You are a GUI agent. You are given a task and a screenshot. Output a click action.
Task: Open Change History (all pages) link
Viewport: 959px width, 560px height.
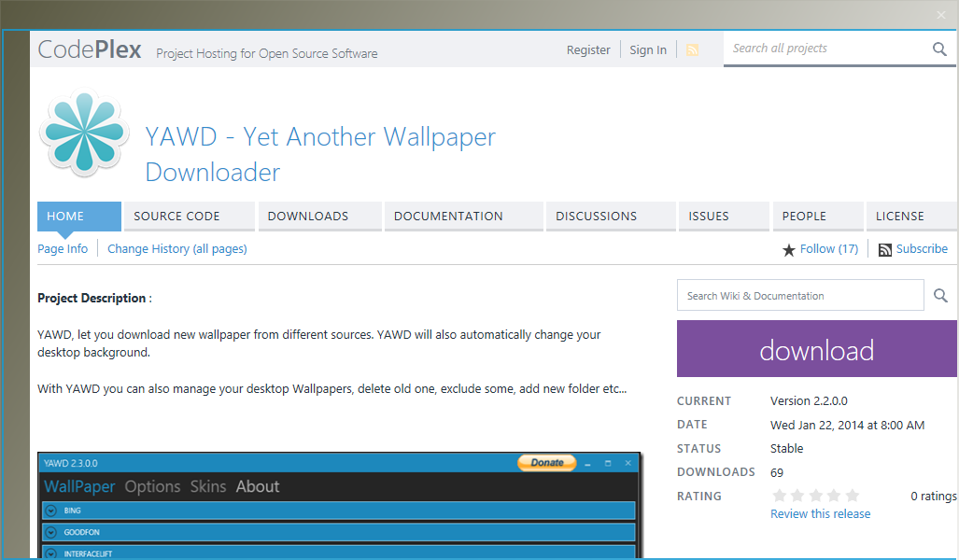point(177,249)
